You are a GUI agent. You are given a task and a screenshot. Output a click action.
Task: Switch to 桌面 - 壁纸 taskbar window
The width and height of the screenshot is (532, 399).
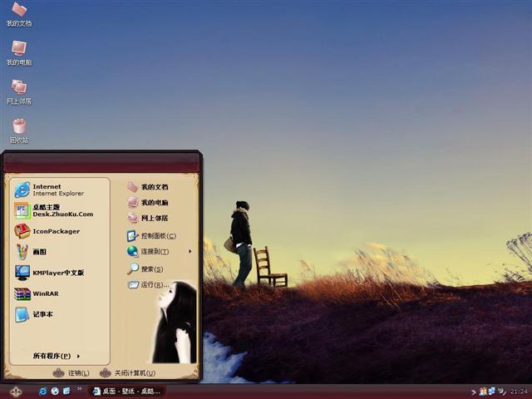click(x=127, y=392)
